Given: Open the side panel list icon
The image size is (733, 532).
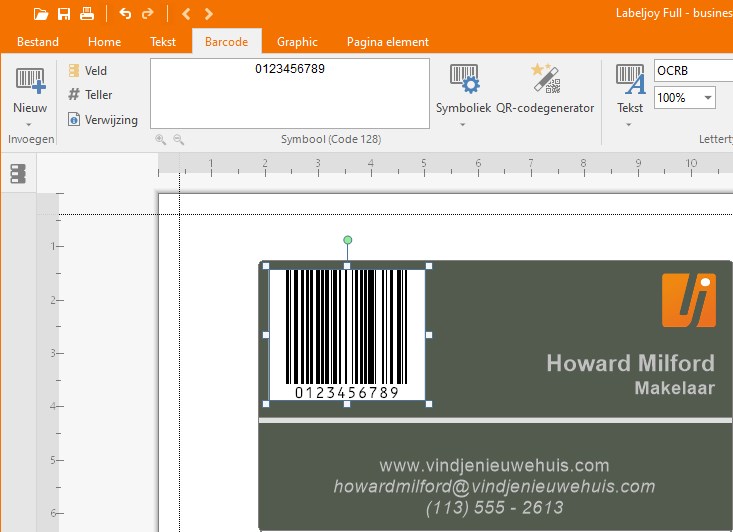Looking at the screenshot, I should (x=18, y=174).
